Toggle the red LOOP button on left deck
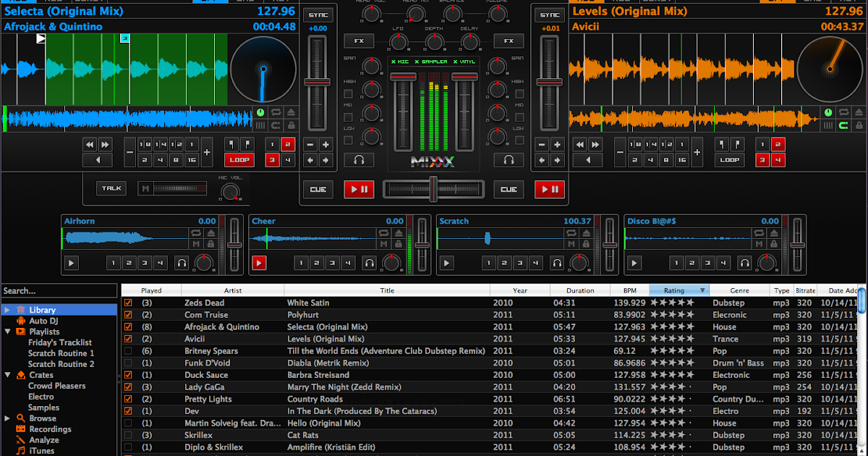Image resolution: width=868 pixels, height=456 pixels. click(239, 160)
